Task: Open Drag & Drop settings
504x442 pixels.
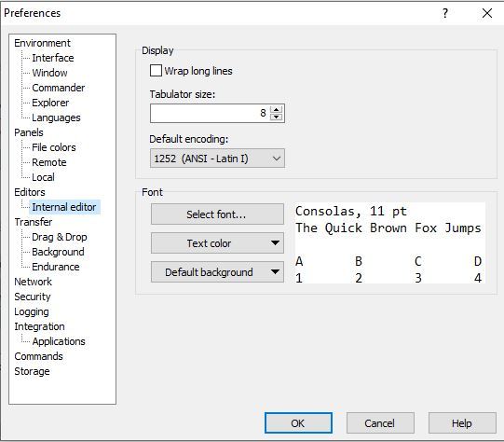Action: pyautogui.click(x=60, y=237)
